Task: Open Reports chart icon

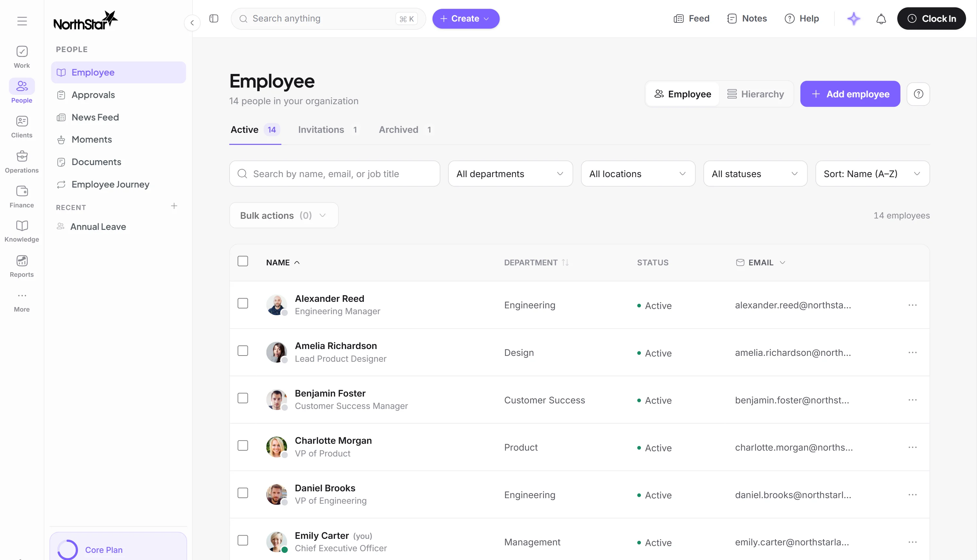Action: pyautogui.click(x=22, y=266)
